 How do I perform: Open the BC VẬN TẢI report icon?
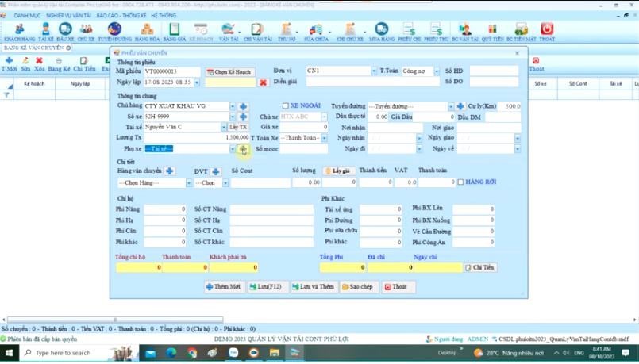[465, 33]
